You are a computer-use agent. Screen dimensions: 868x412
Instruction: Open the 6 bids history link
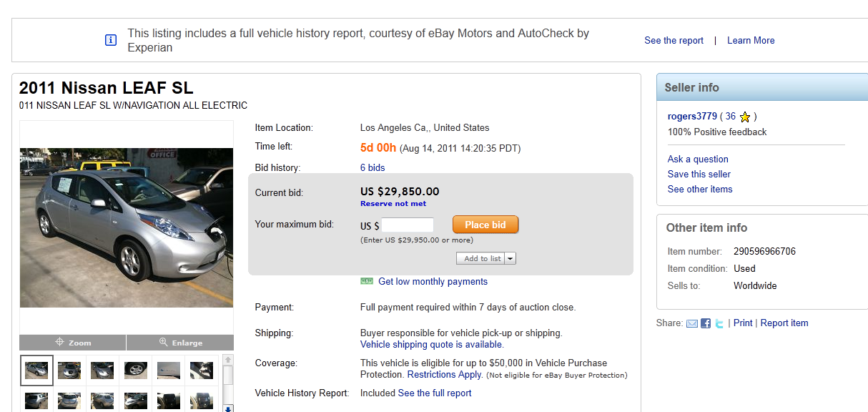coord(373,167)
